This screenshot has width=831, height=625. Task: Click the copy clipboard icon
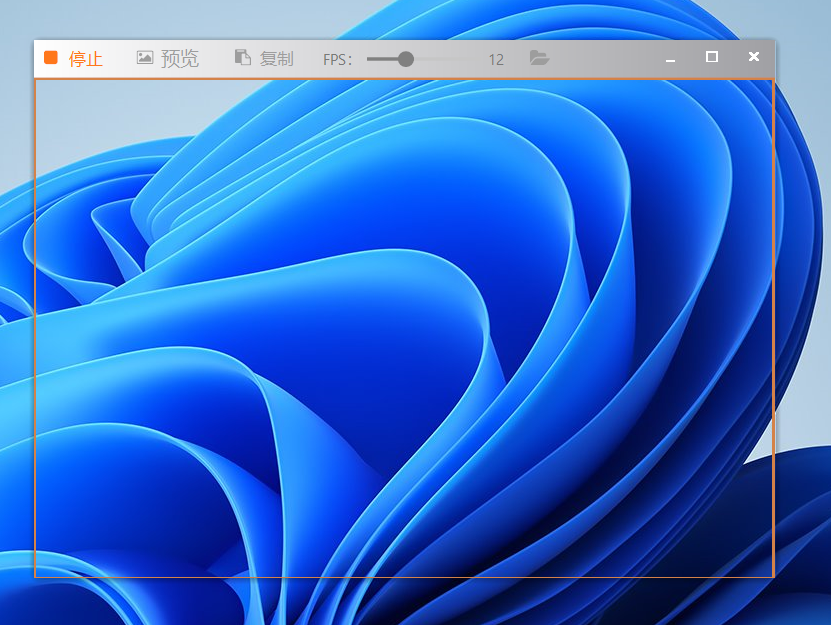click(242, 58)
